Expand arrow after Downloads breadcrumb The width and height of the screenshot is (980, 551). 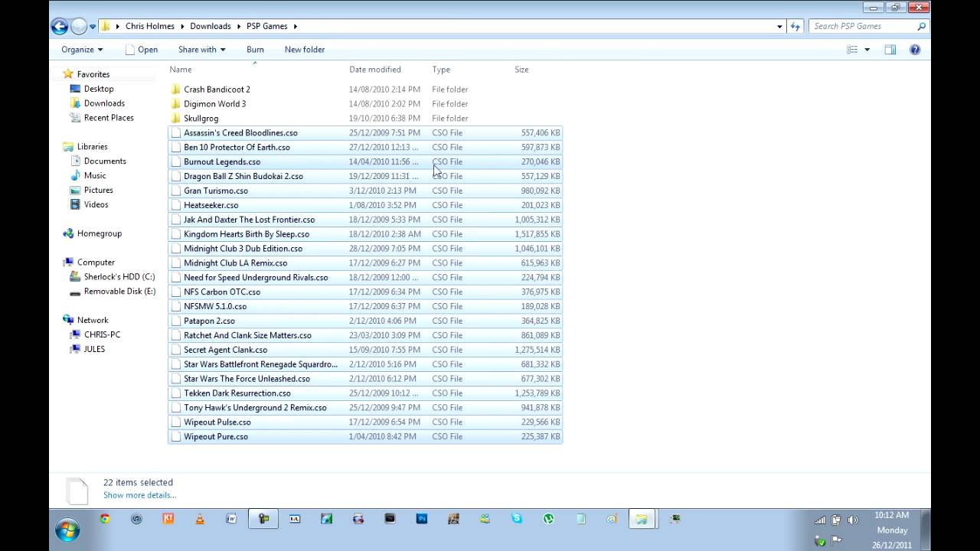coord(238,26)
